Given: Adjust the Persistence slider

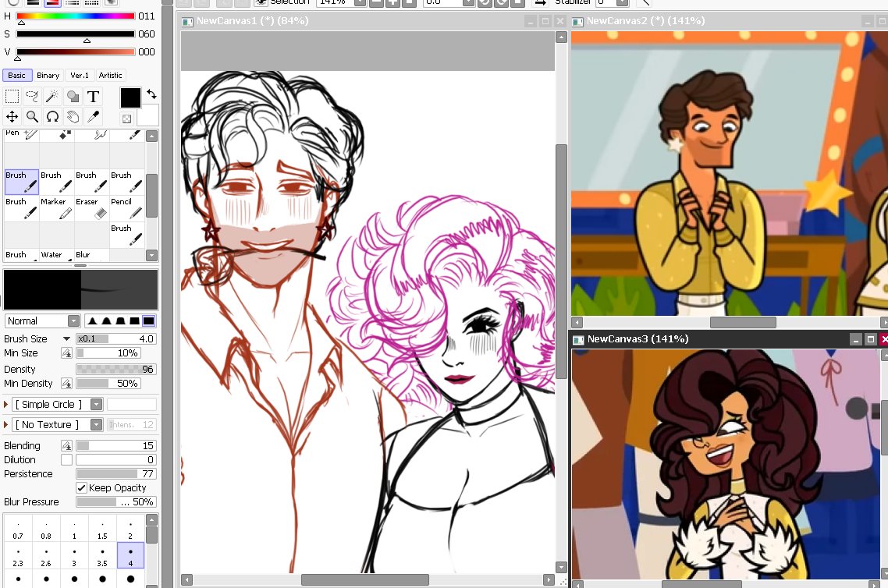Looking at the screenshot, I should tap(116, 473).
